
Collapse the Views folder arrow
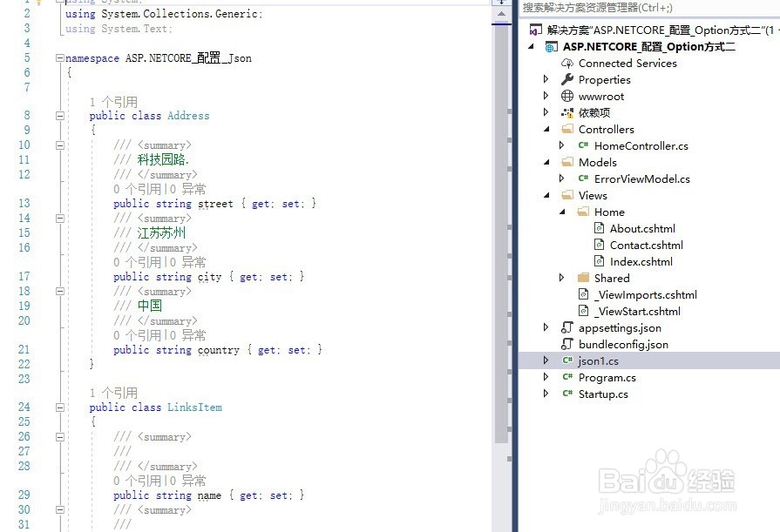click(546, 195)
